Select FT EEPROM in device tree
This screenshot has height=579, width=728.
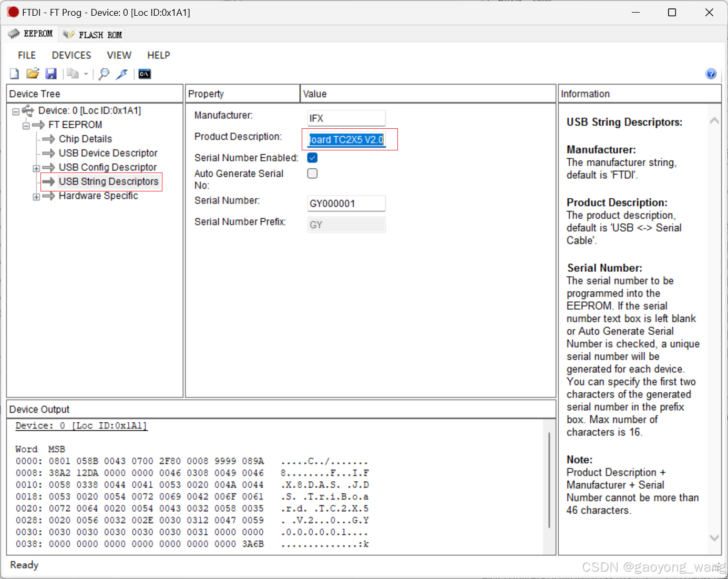(x=75, y=125)
